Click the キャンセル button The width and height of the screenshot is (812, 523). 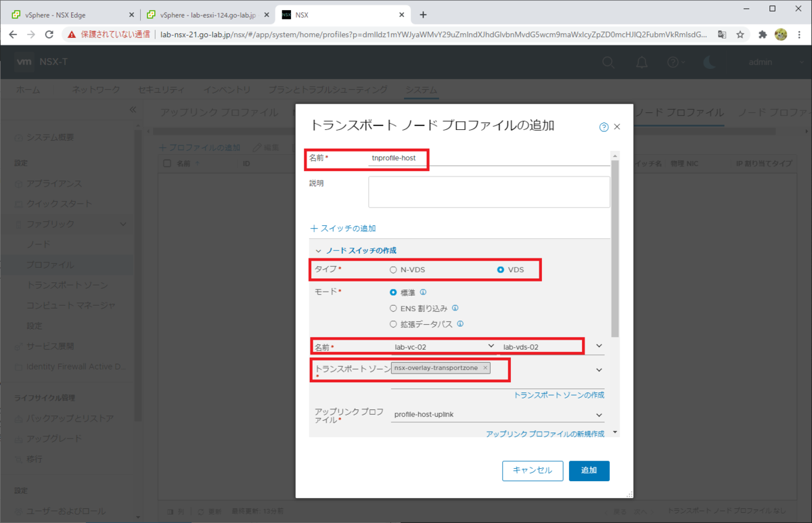pyautogui.click(x=533, y=470)
